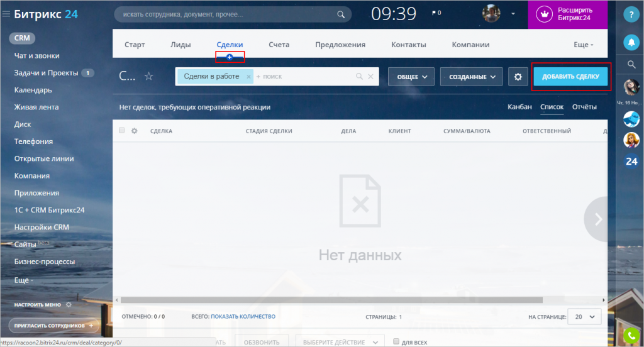Remove the 'Сделки в работе' filter tag

pyautogui.click(x=249, y=77)
